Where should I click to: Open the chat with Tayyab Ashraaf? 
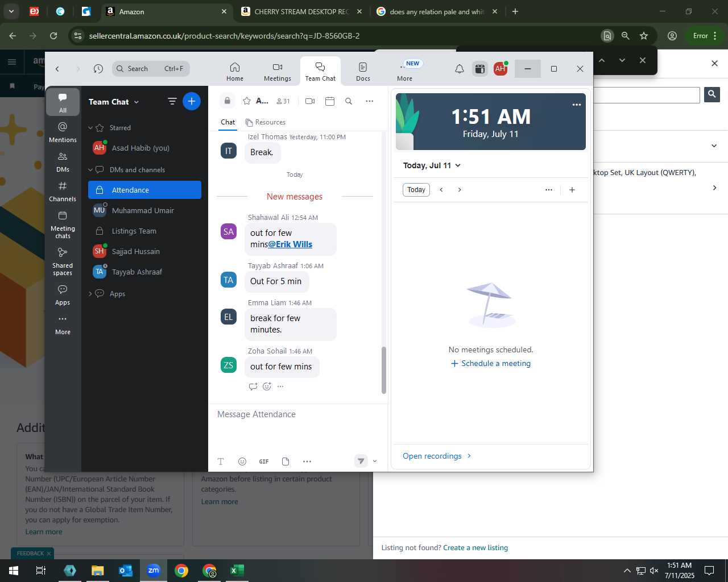[x=144, y=272]
